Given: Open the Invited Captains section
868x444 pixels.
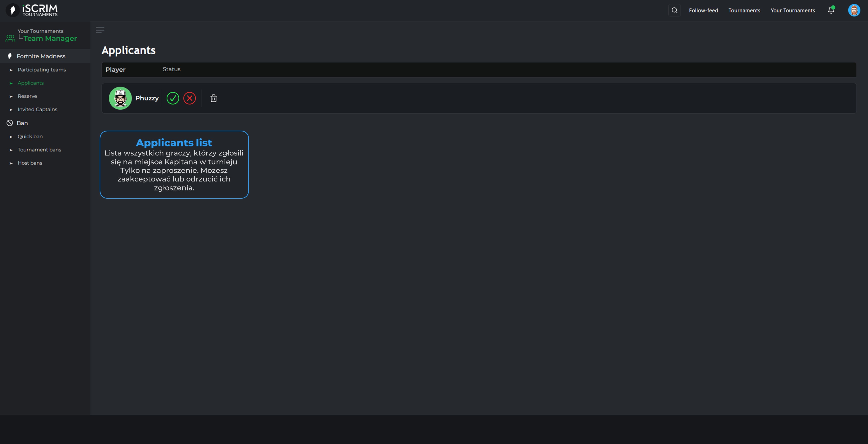Looking at the screenshot, I should (37, 110).
